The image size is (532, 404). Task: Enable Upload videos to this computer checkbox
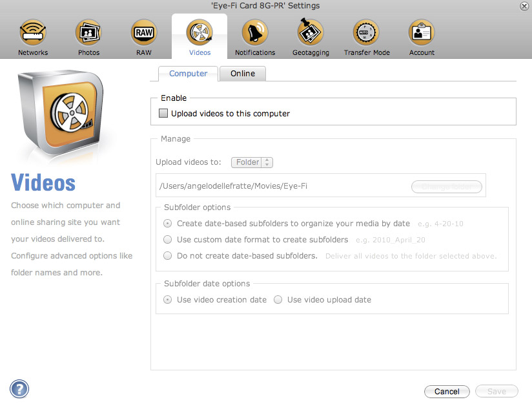[x=163, y=113]
